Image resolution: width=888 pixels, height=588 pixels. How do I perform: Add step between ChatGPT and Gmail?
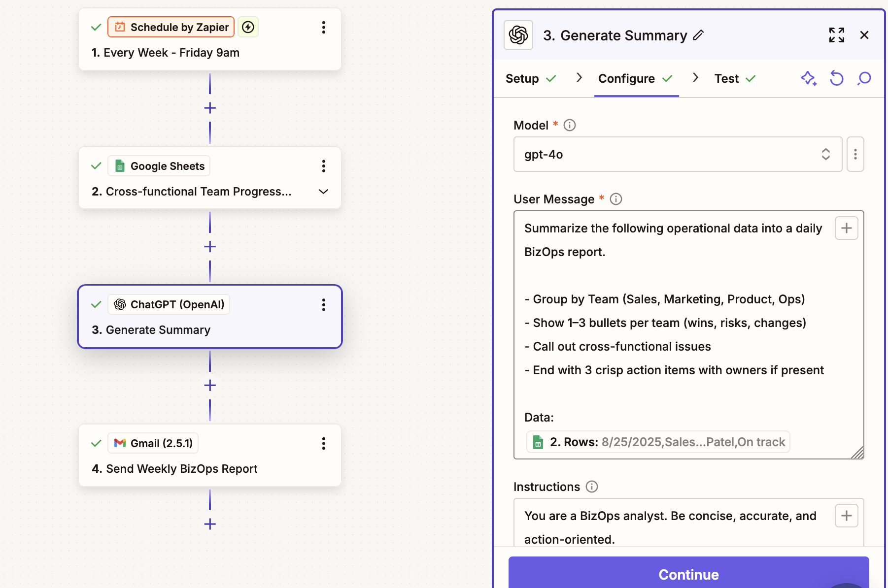pyautogui.click(x=210, y=385)
